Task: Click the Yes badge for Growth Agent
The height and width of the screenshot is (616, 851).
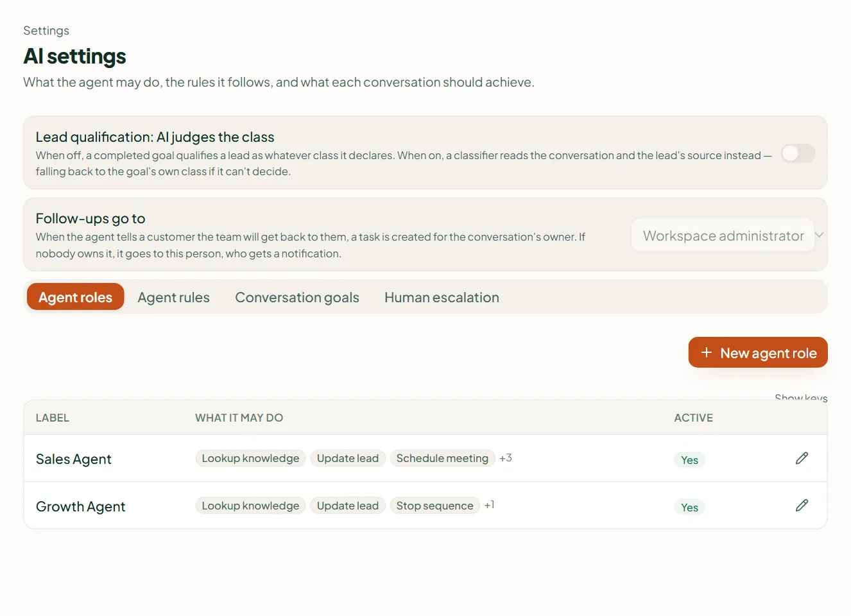Action: coord(690,508)
